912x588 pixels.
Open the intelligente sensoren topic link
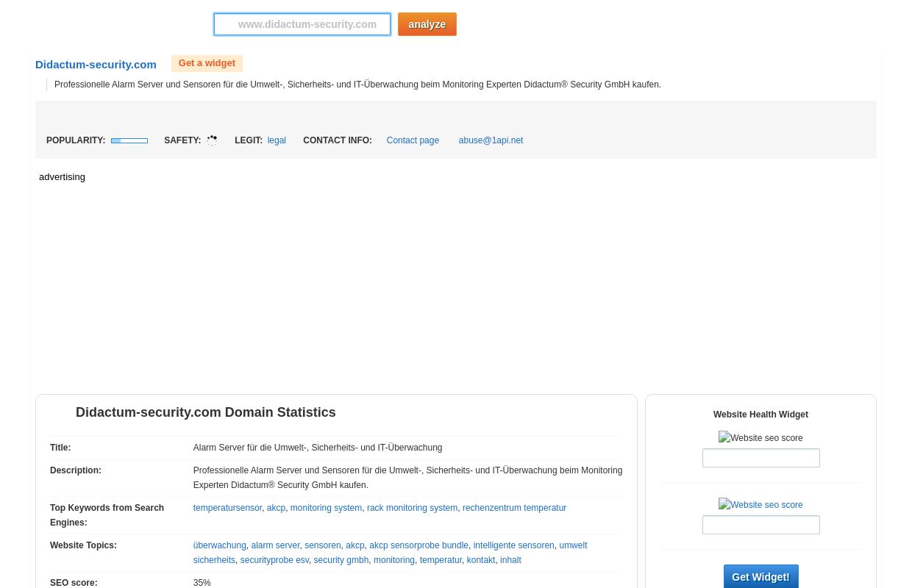pyautogui.click(x=513, y=545)
